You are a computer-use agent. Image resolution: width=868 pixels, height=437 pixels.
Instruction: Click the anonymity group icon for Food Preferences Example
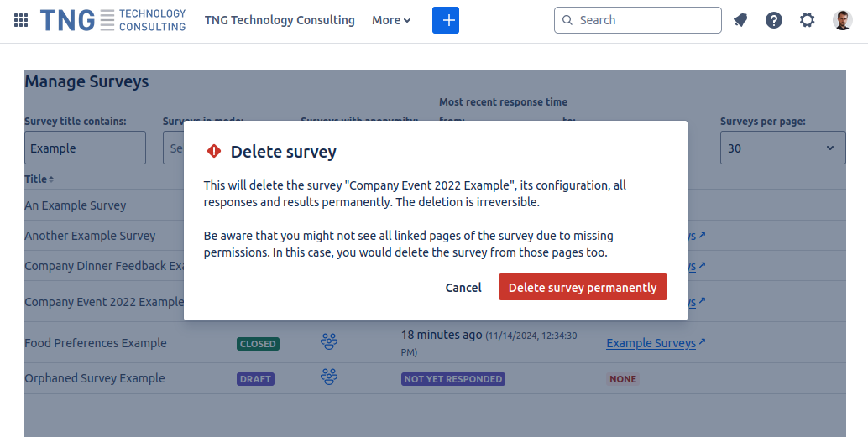pyautogui.click(x=329, y=342)
